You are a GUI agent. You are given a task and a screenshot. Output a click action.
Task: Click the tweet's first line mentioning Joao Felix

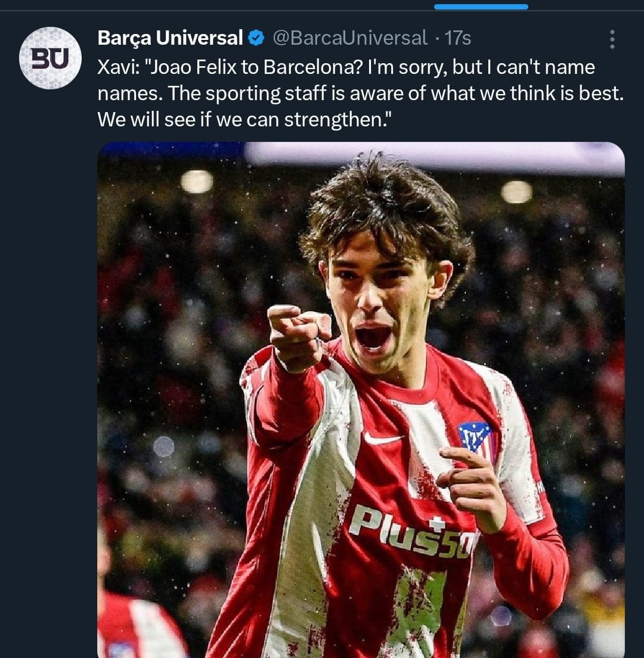pyautogui.click(x=346, y=67)
